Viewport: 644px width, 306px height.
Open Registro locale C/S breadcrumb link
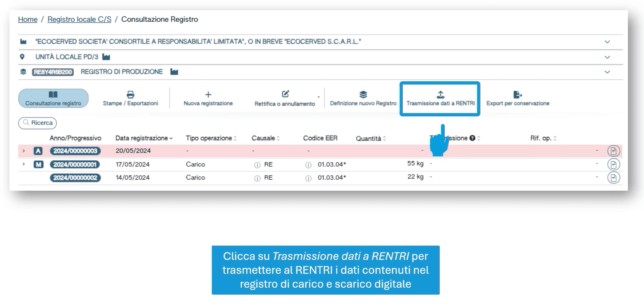[79, 19]
